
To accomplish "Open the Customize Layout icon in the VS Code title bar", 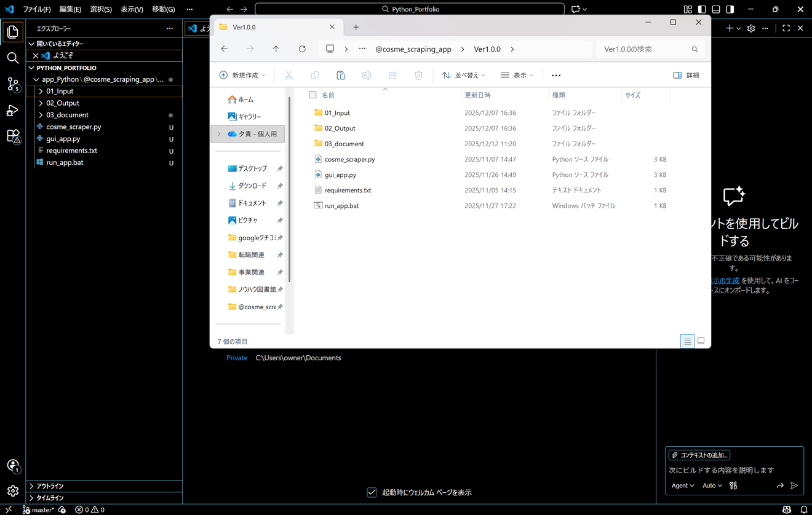I will [688, 9].
